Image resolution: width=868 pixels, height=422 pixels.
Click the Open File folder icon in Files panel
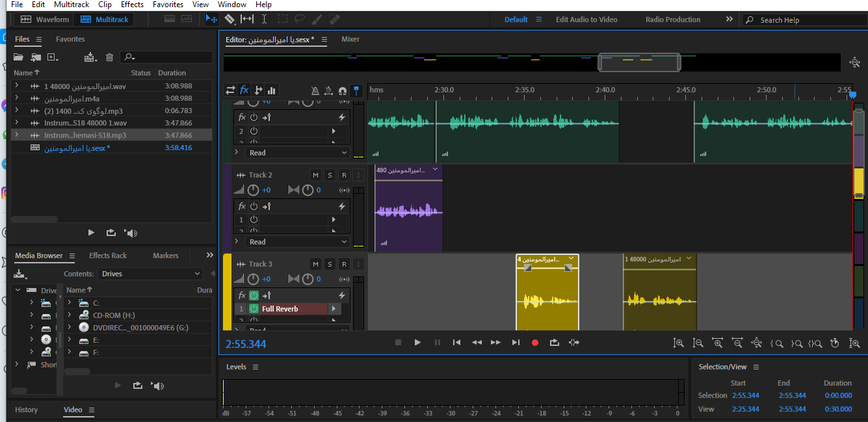(19, 57)
